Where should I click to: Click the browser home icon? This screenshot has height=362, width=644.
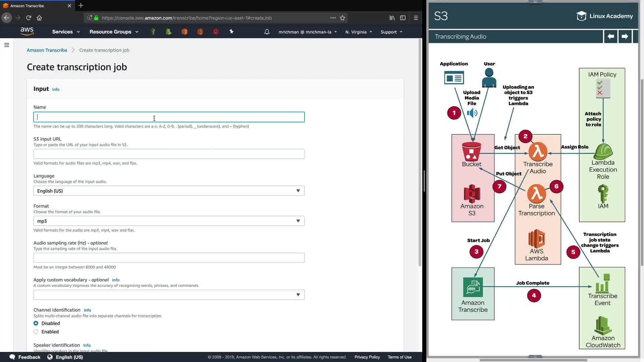(x=39, y=18)
